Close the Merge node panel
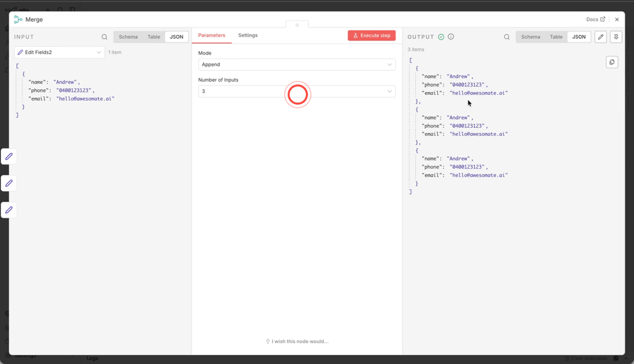The width and height of the screenshot is (634, 364). tap(617, 20)
